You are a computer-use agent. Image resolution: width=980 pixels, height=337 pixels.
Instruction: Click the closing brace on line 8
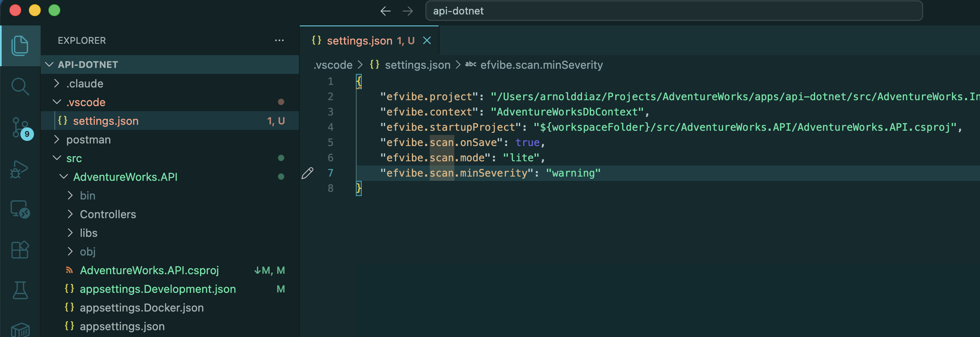pyautogui.click(x=359, y=188)
